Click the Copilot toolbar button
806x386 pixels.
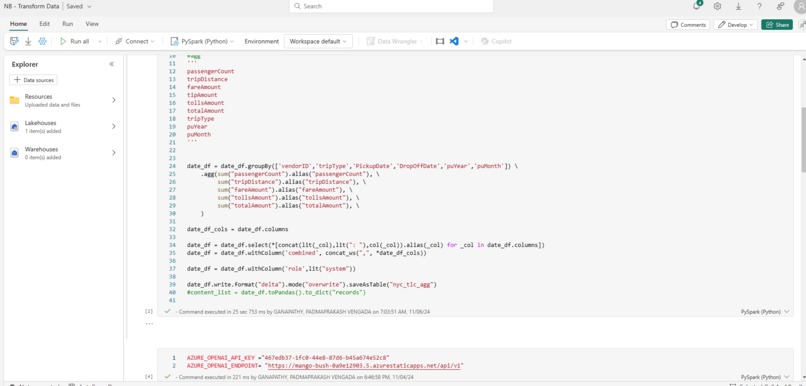[496, 41]
